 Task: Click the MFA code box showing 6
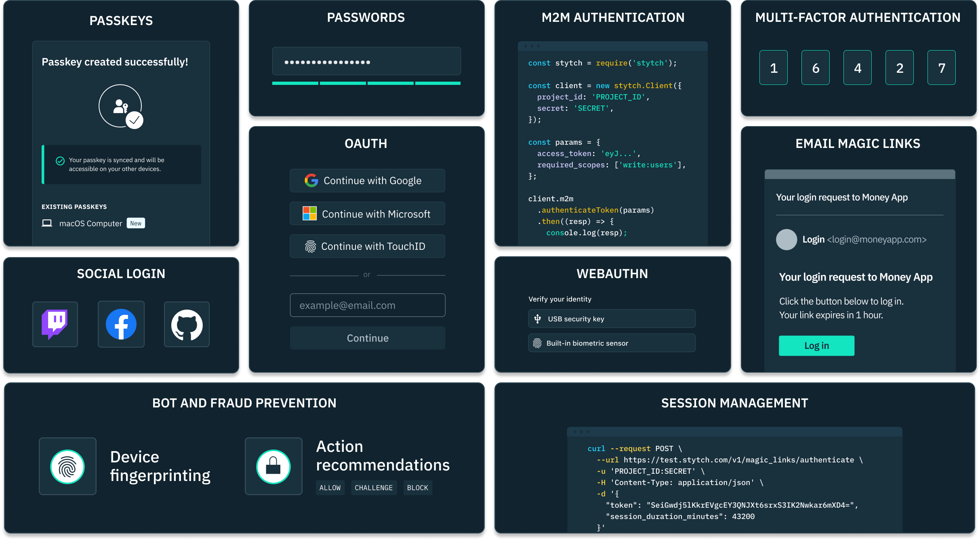[x=815, y=67]
